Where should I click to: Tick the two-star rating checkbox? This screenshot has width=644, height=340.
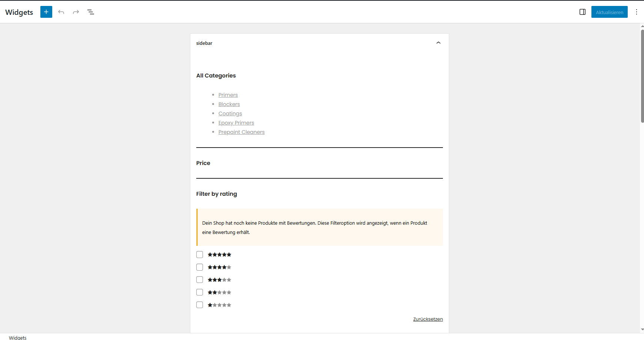coord(200,293)
